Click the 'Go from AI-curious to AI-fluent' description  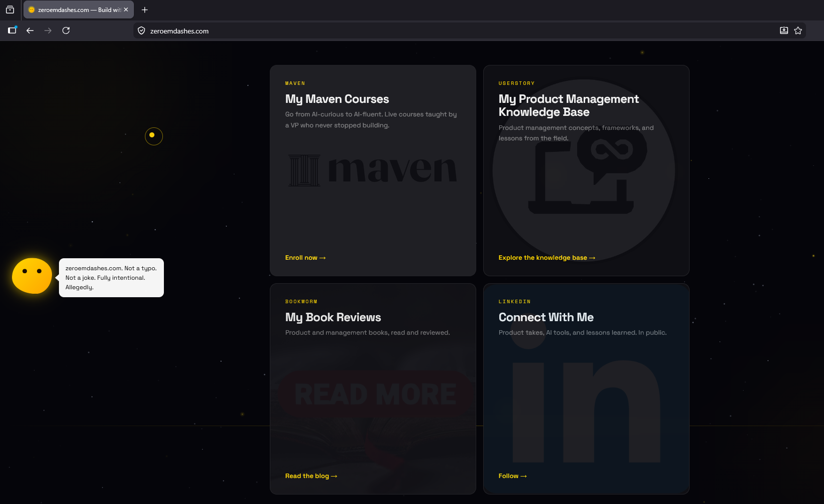(x=371, y=120)
